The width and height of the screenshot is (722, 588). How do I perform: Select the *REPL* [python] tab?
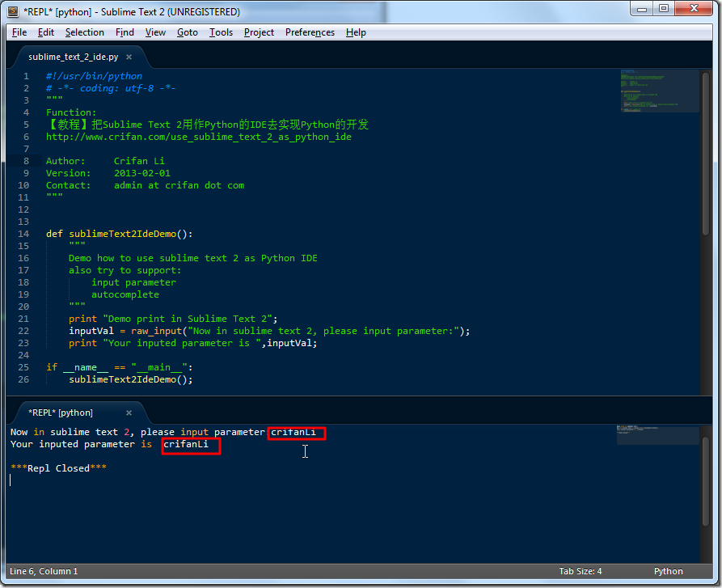pos(61,412)
